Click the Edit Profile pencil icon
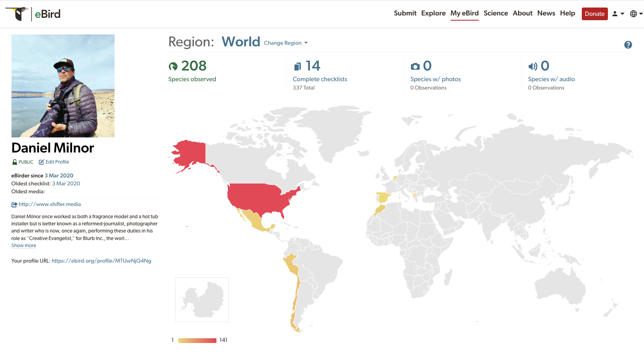The width and height of the screenshot is (644, 362). [41, 162]
